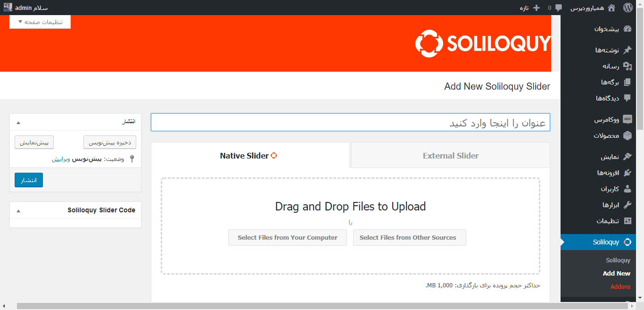
Task: Click the Add New Soliloquy Slider heading
Action: point(497,86)
